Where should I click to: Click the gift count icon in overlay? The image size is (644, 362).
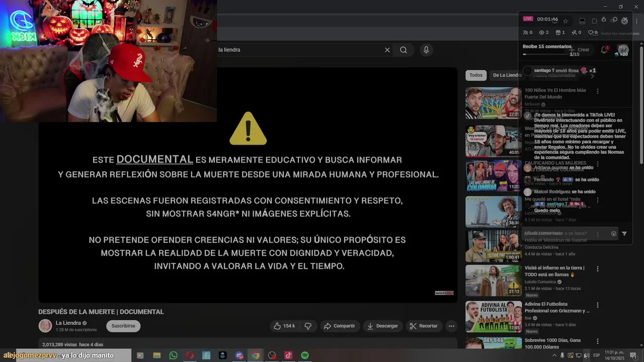(x=558, y=32)
